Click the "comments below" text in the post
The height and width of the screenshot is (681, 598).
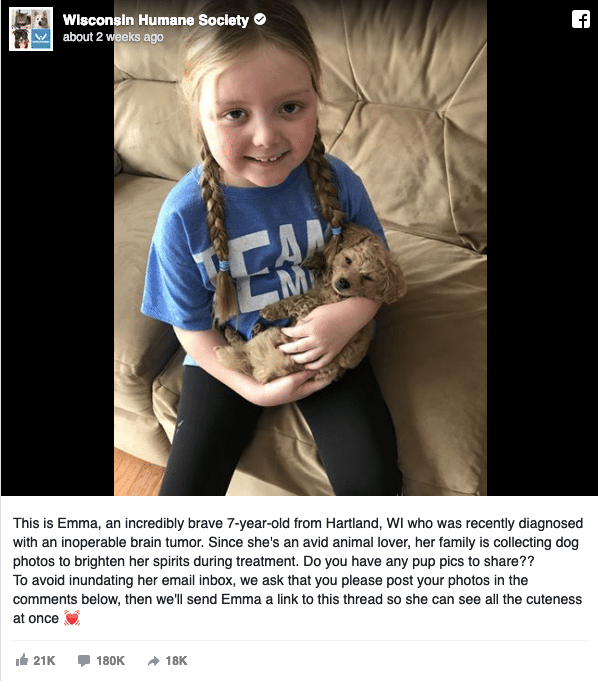66,599
